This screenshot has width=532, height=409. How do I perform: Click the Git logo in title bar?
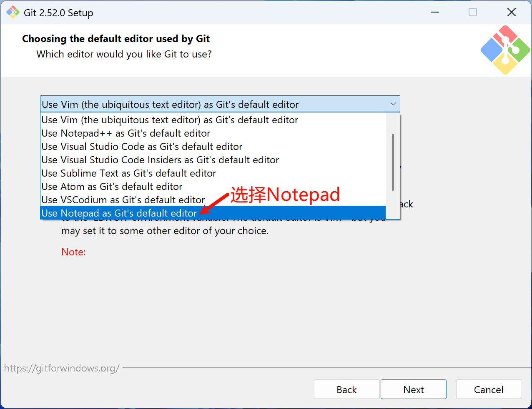pyautogui.click(x=13, y=12)
